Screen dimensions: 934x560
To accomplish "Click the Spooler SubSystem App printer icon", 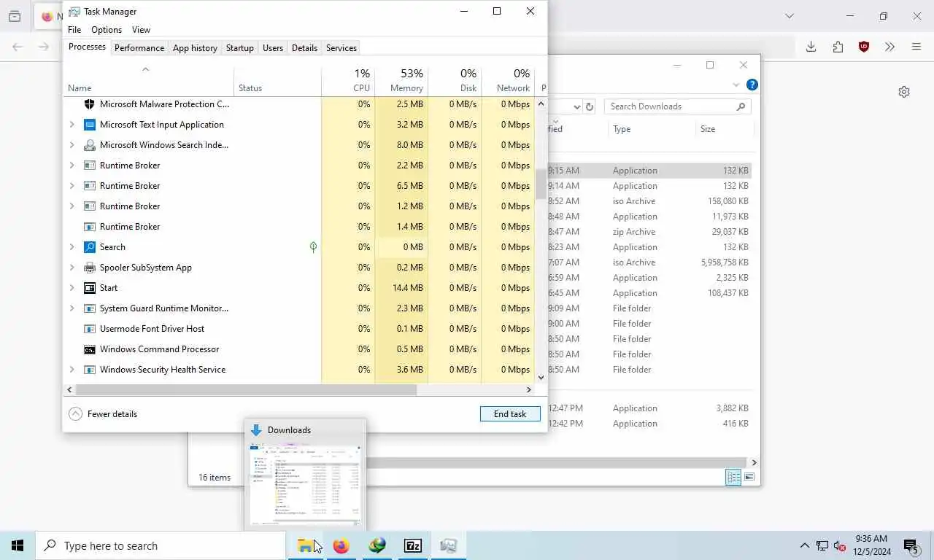I will tap(90, 268).
